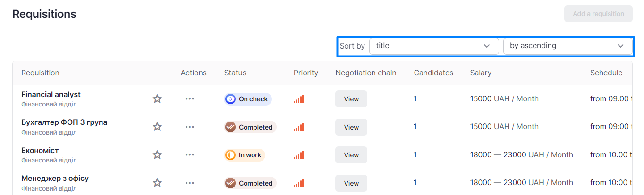The height and width of the screenshot is (195, 644).
Task: Click the star next to Менеджер з офісу
Action: pyautogui.click(x=157, y=183)
